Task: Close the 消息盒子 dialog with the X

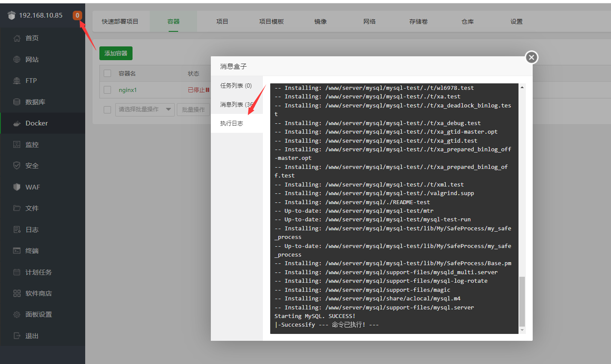Action: [531, 57]
